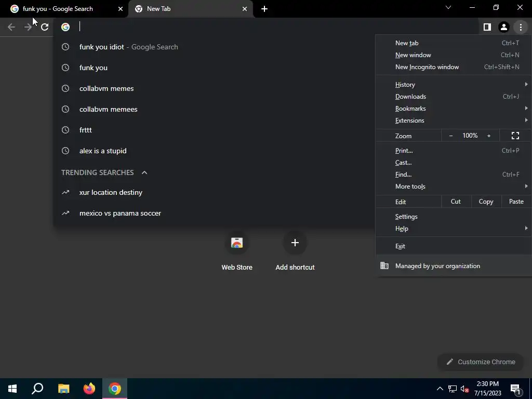The height and width of the screenshot is (399, 532).
Task: Open the side panel icon
Action: coord(487,27)
